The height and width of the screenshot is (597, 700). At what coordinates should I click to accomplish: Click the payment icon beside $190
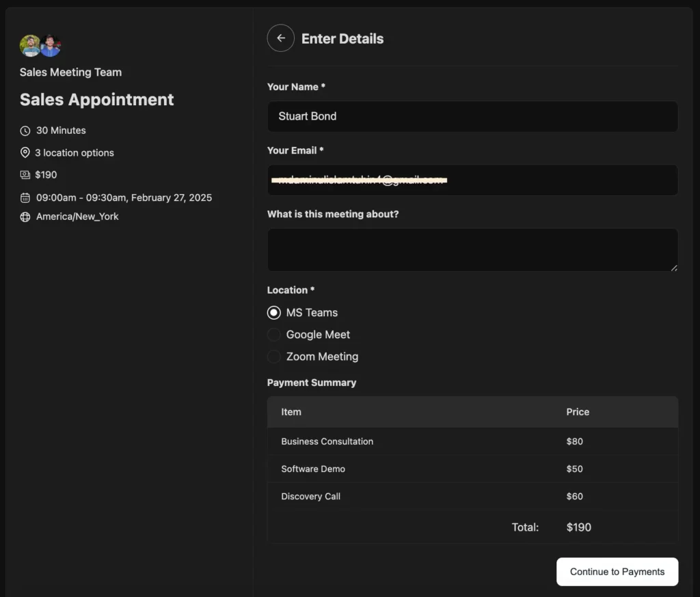point(25,175)
